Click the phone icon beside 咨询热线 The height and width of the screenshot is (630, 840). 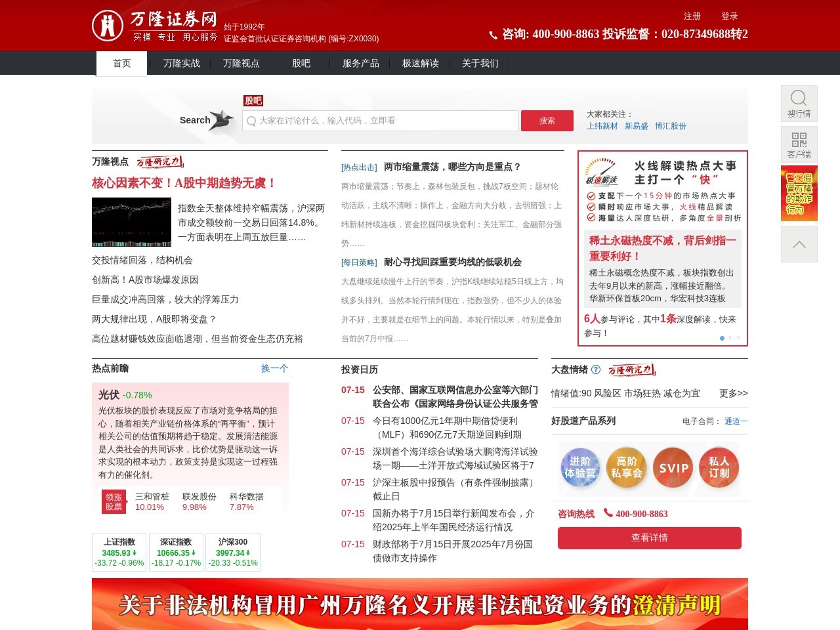[x=608, y=514]
